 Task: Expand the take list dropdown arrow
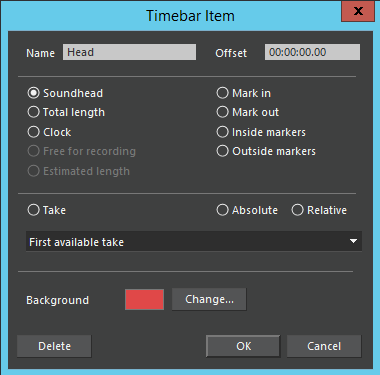[353, 241]
